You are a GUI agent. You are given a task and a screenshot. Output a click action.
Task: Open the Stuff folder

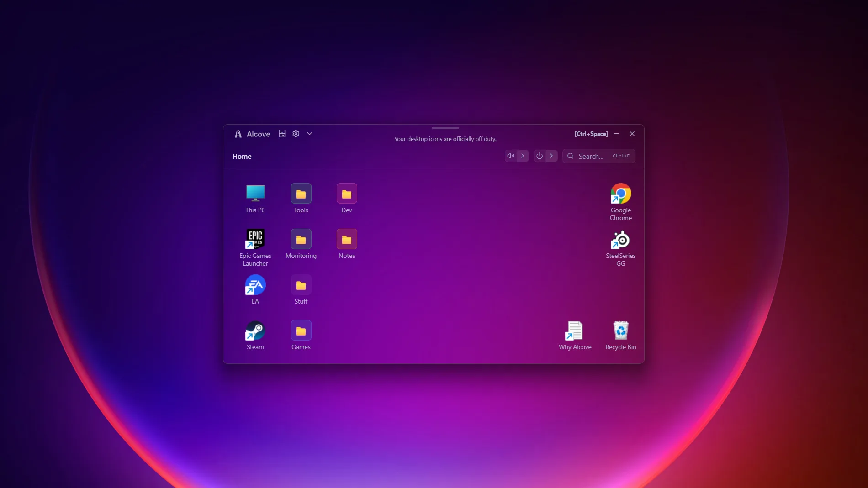coord(301,289)
